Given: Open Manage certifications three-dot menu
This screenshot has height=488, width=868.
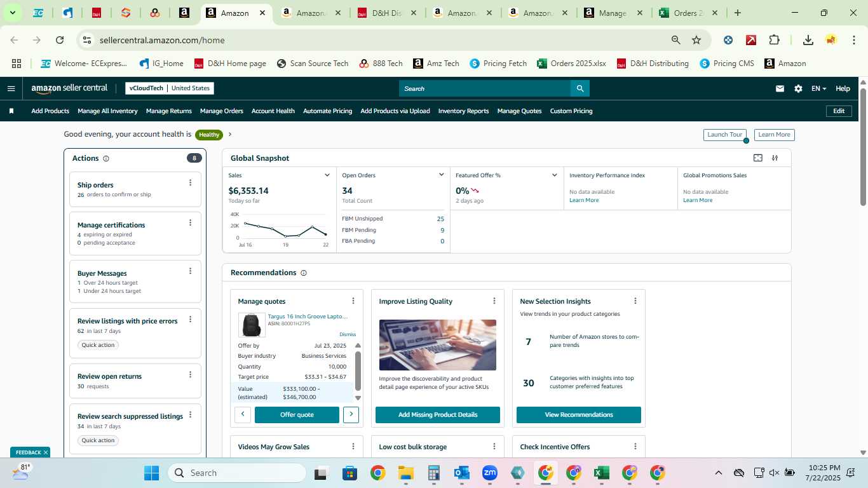Looking at the screenshot, I should click(x=190, y=222).
